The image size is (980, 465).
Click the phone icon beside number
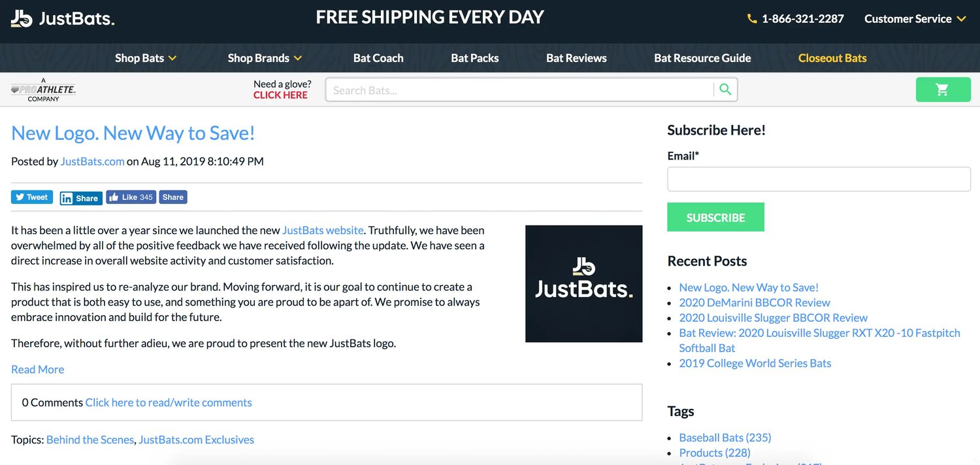(752, 19)
